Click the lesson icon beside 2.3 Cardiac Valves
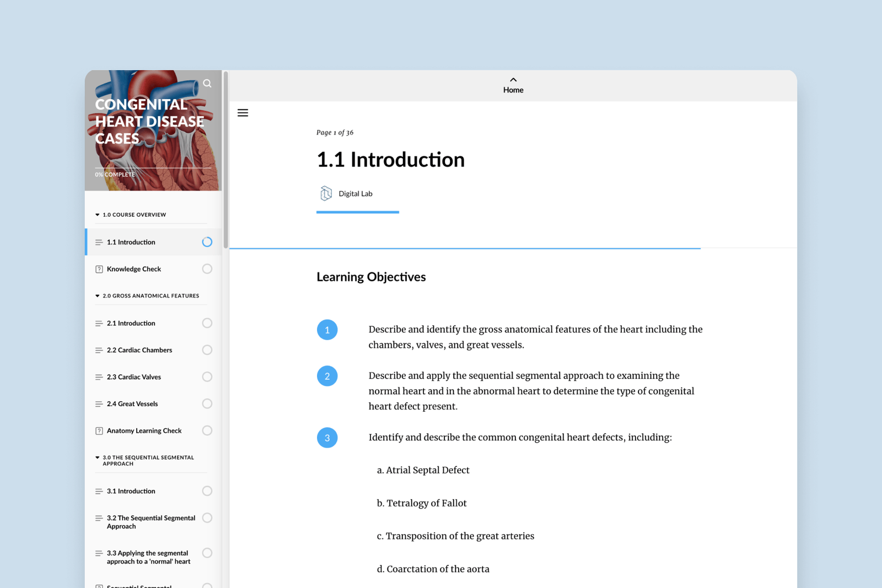 click(x=99, y=377)
